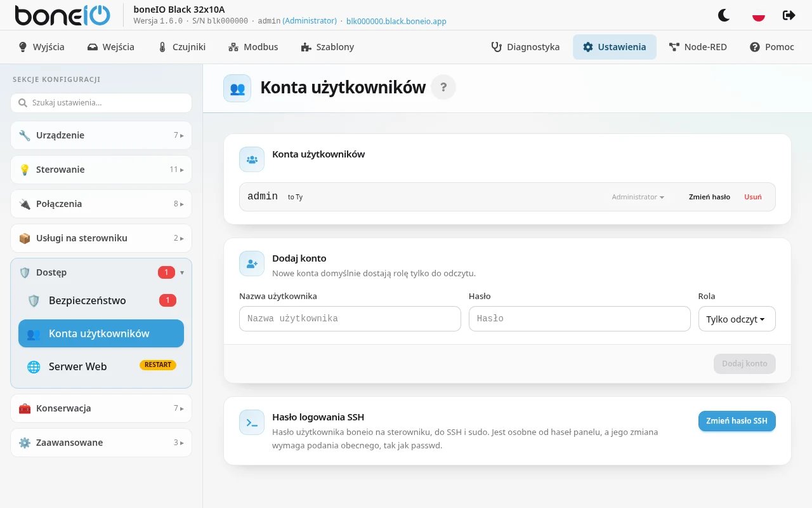
Task: Open the Administrator role dropdown for admin
Action: (x=638, y=197)
